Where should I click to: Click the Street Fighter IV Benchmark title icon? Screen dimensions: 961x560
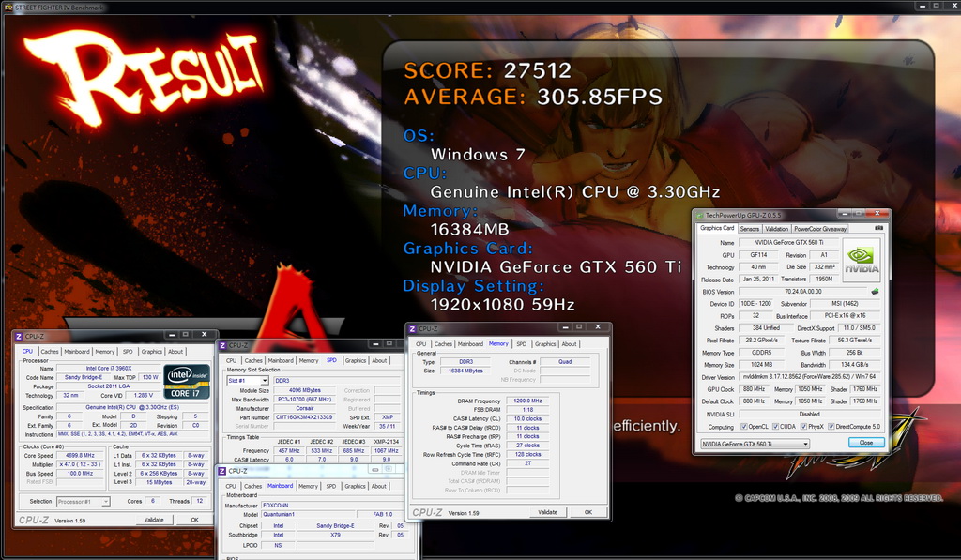coord(8,8)
